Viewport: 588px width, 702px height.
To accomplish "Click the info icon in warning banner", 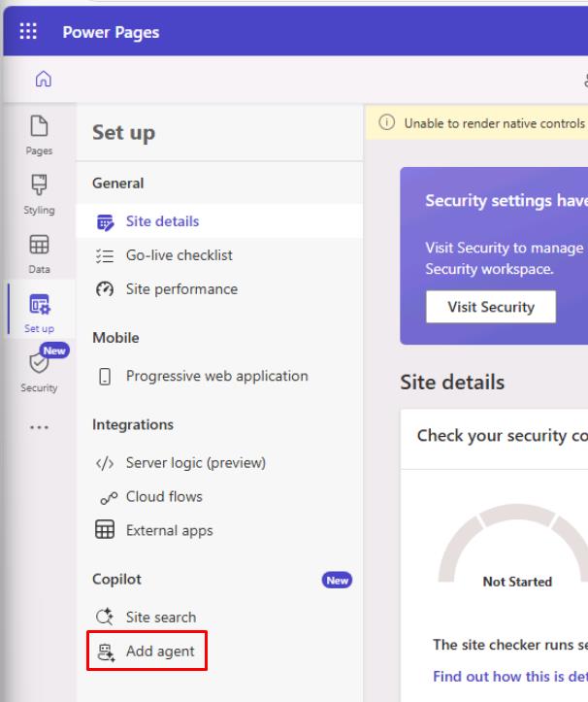I will coord(386,122).
